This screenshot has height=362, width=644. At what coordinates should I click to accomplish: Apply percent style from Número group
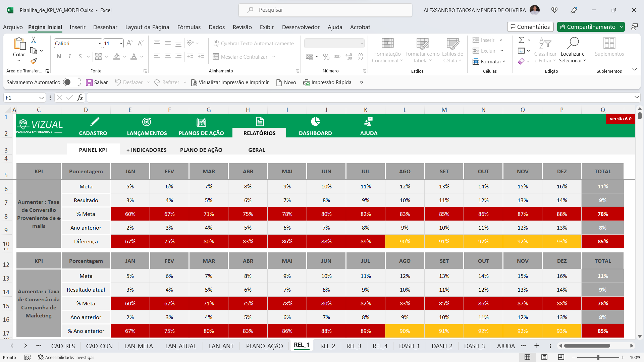(x=326, y=57)
